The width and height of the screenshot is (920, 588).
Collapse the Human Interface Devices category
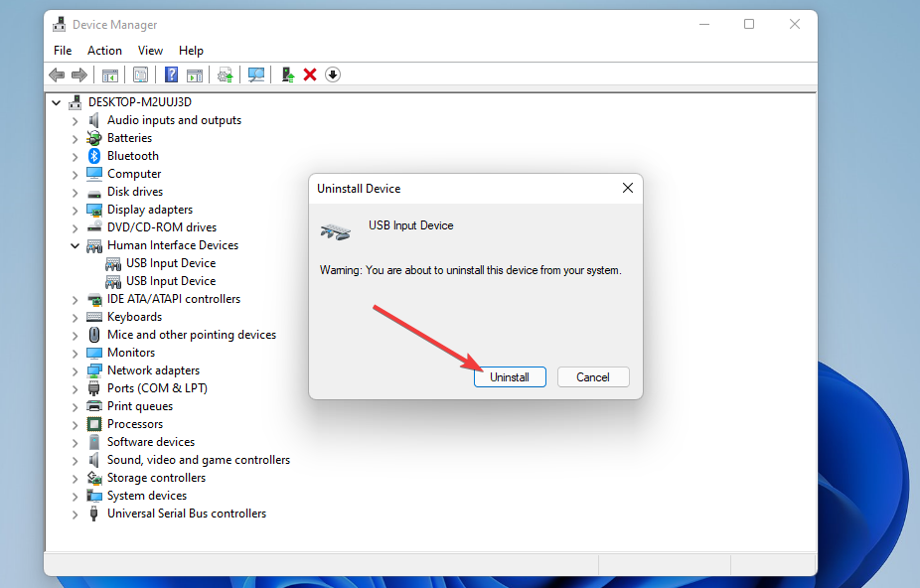click(x=75, y=244)
